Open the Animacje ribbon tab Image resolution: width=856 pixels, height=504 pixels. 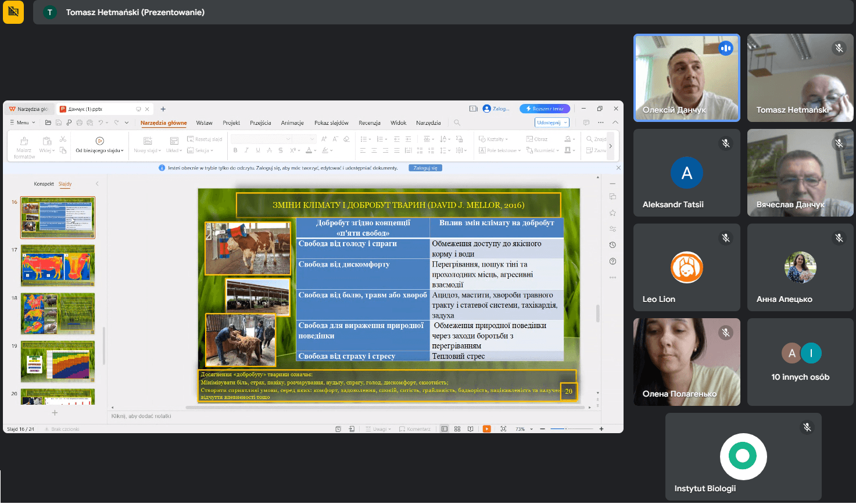click(292, 123)
